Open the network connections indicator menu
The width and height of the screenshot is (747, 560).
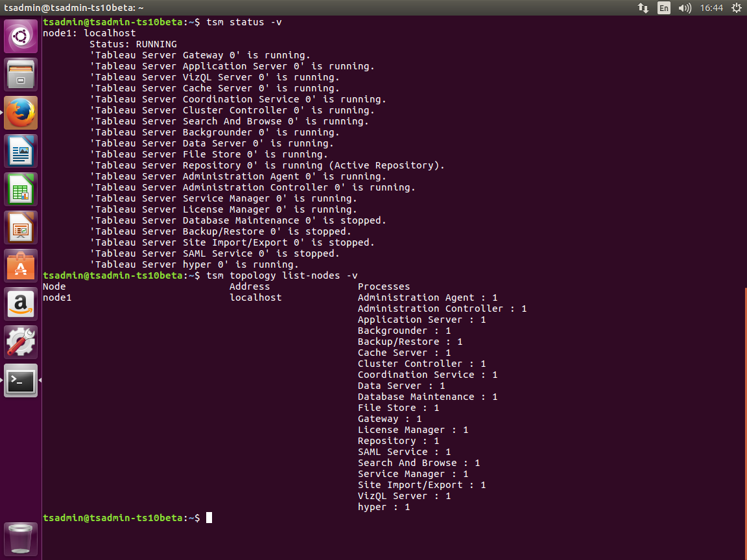point(643,8)
